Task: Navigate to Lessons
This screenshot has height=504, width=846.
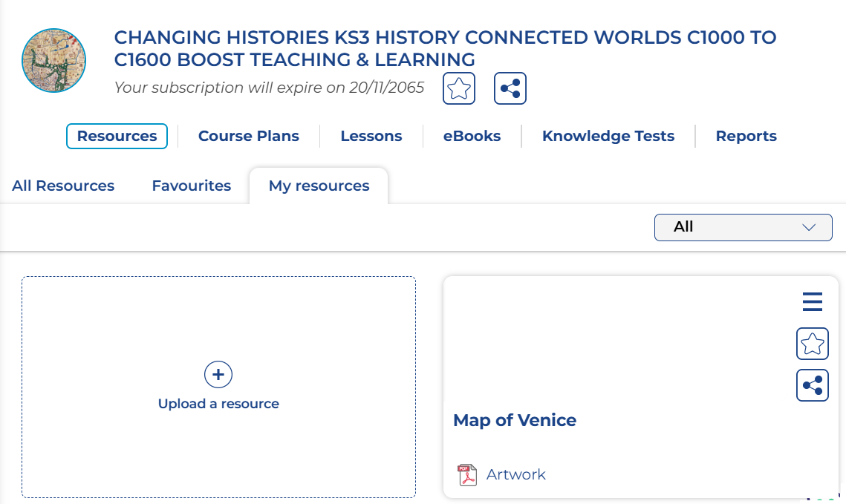Action: pos(371,136)
